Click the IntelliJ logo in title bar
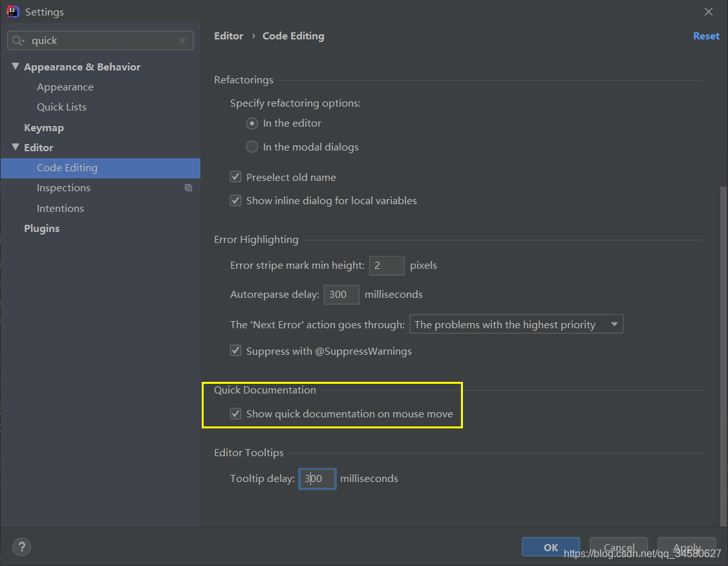Viewport: 728px width, 566px height. pyautogui.click(x=12, y=12)
